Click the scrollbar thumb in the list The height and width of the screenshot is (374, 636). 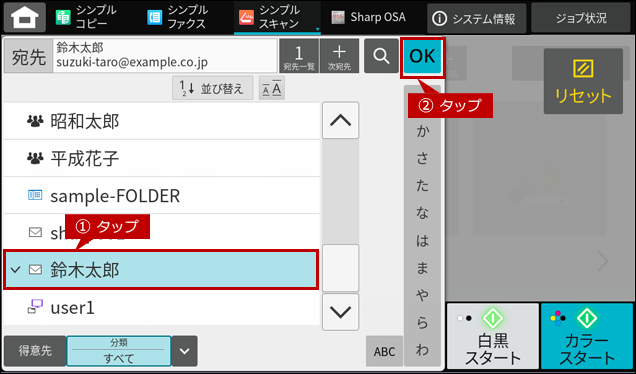341,268
